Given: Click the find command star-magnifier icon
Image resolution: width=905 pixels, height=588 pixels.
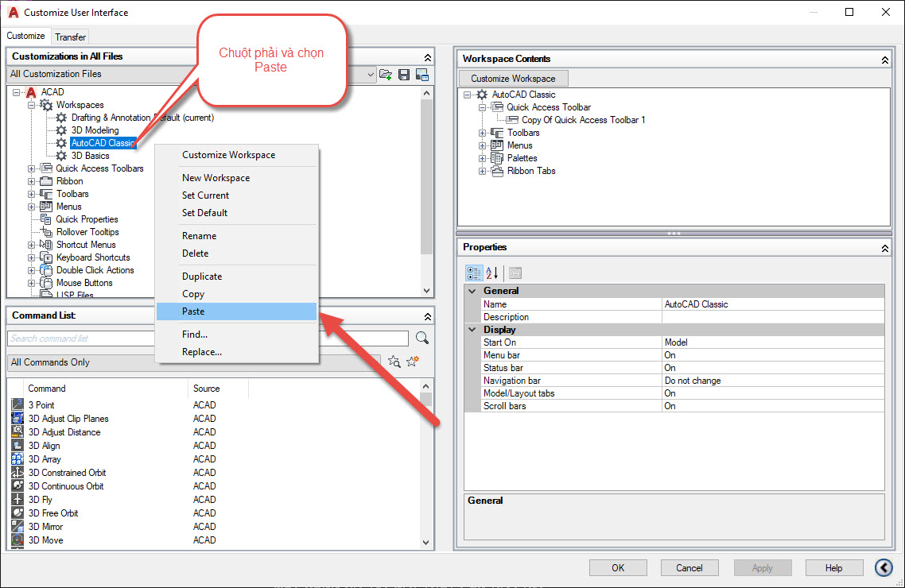Looking at the screenshot, I should [394, 362].
